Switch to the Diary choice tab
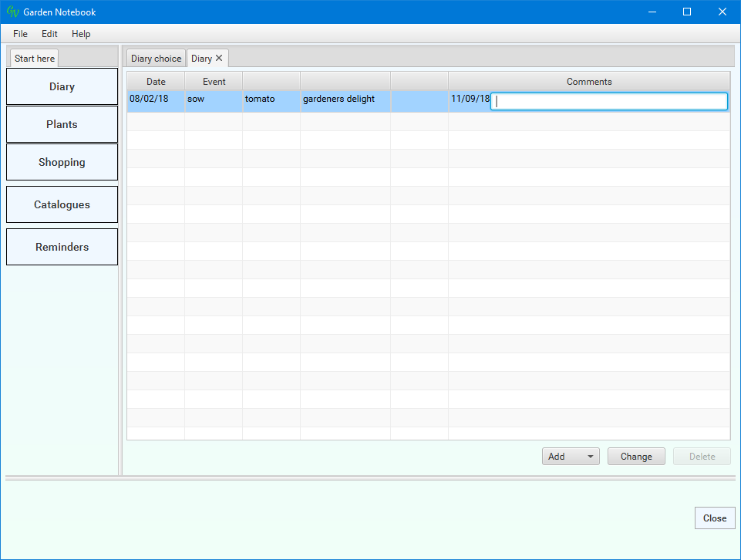Screen dimensions: 741x560 coord(156,59)
